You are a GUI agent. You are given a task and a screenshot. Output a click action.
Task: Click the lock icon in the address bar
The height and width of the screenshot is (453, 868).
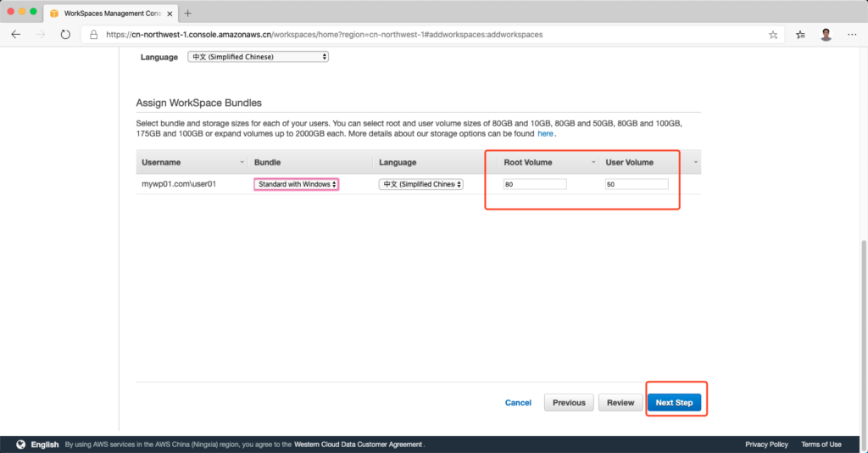93,35
